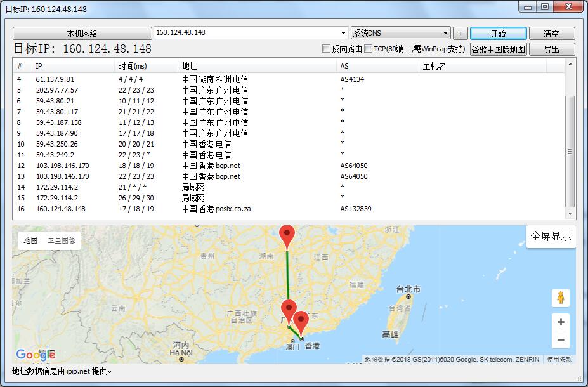Screen dimensions: 588x387
Task: Switch map to 地图 view
Action: [x=30, y=240]
